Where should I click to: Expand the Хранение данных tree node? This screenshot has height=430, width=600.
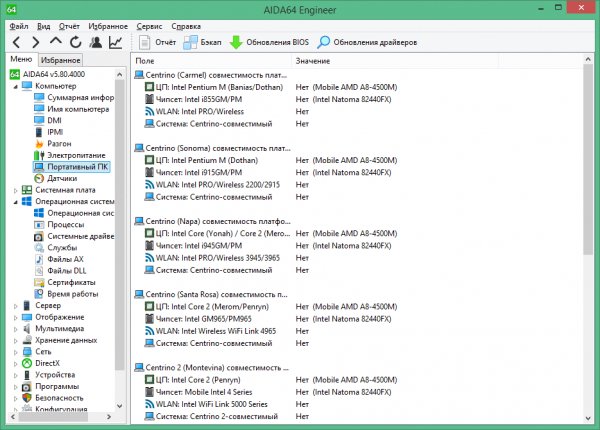click(x=16, y=340)
